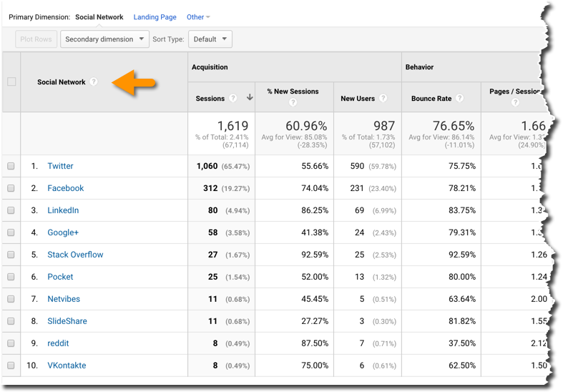
Task: Click the Bounce Rate help icon
Action: (459, 99)
